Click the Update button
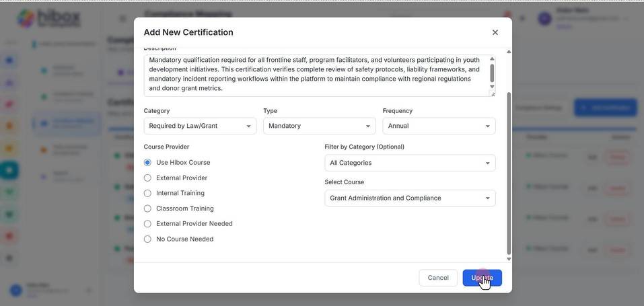This screenshot has height=306, width=644. point(482,278)
